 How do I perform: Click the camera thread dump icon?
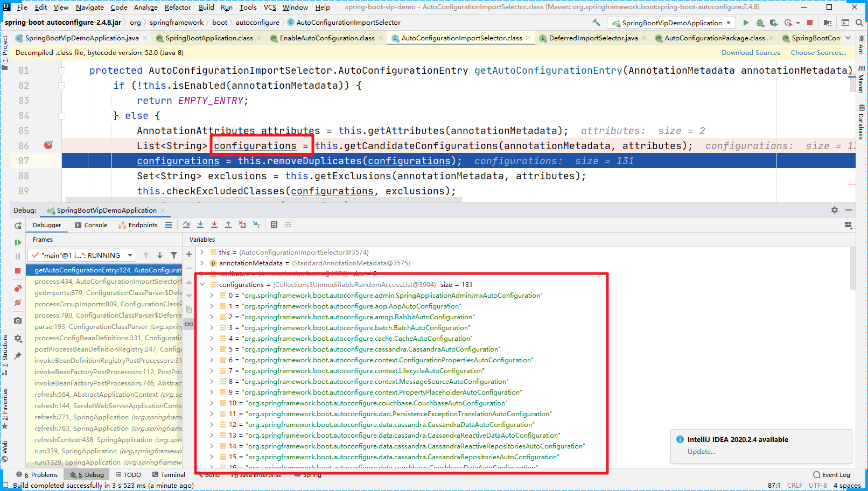click(18, 320)
